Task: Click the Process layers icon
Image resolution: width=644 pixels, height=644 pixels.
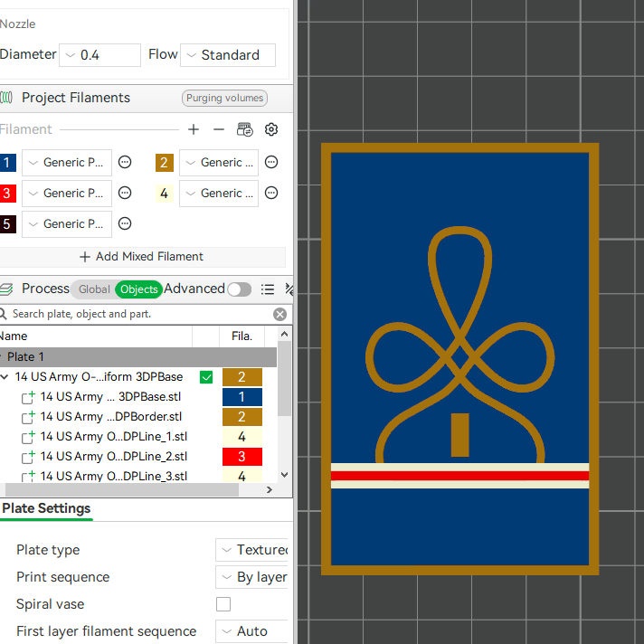Action: [6, 289]
